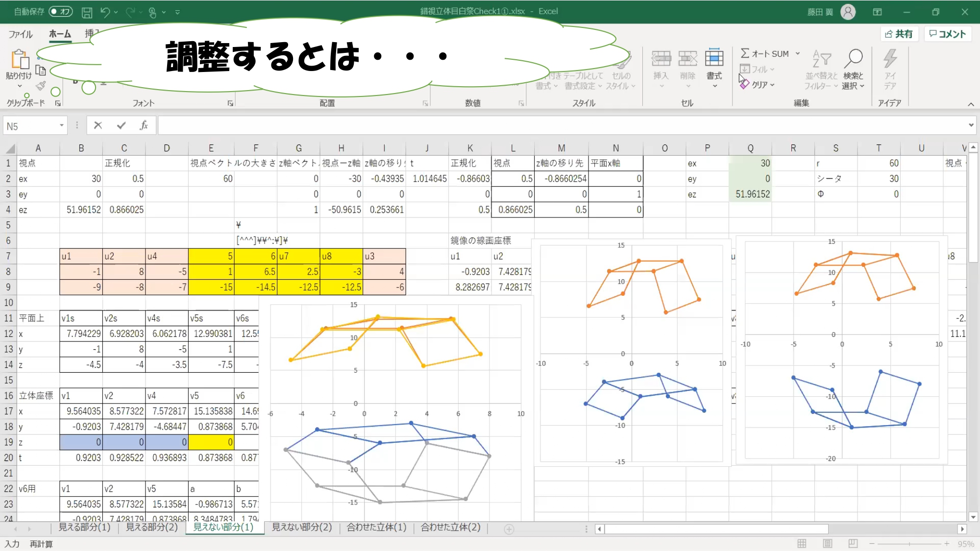Open the File menu tab
This screenshot has height=551, width=980.
[x=20, y=34]
